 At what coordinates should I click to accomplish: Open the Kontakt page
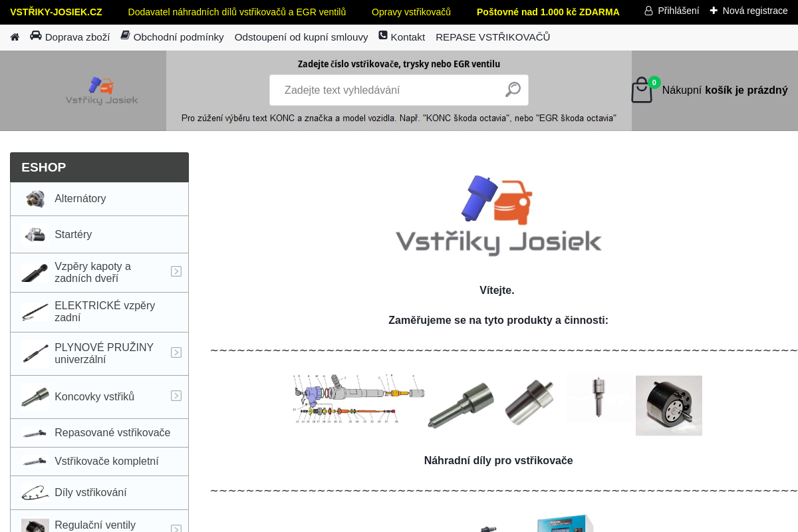pyautogui.click(x=408, y=37)
